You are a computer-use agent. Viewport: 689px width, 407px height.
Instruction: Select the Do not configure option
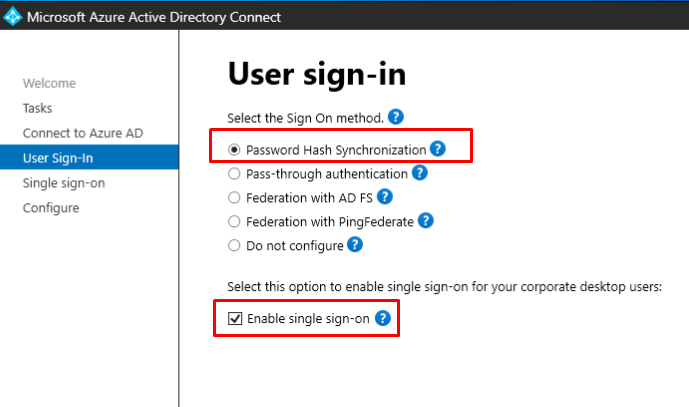[234, 246]
